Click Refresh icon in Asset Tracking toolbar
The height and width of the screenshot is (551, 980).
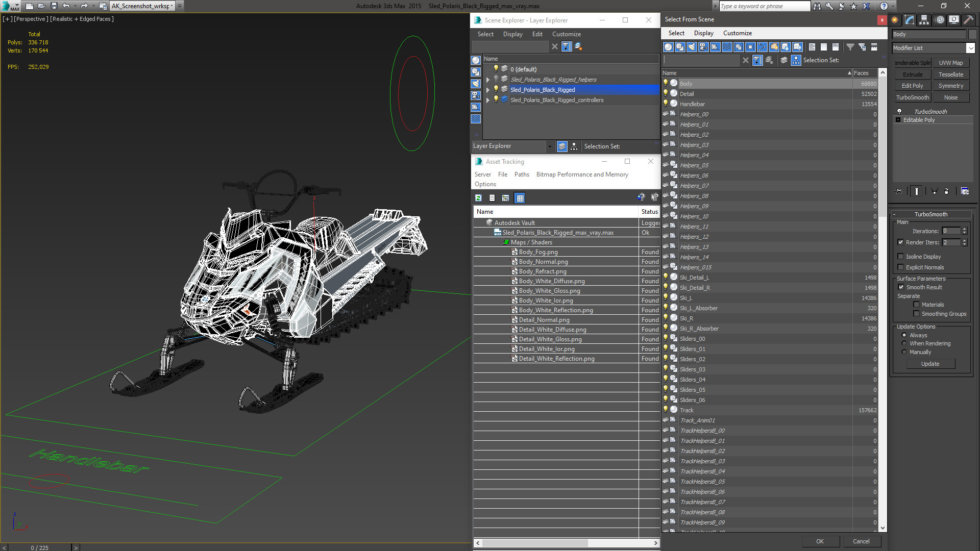click(x=478, y=198)
